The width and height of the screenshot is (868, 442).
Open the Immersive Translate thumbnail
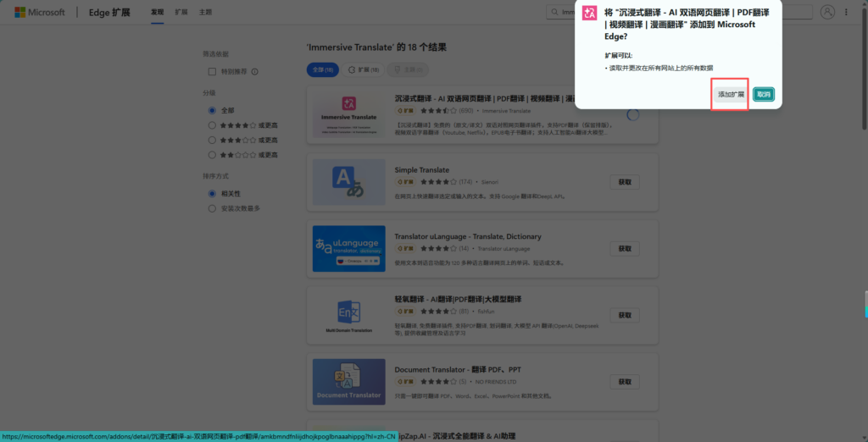[x=348, y=115]
